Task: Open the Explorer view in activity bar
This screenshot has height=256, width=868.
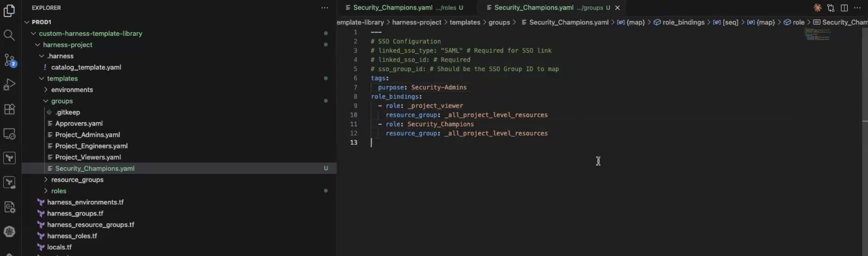Action: (x=9, y=11)
